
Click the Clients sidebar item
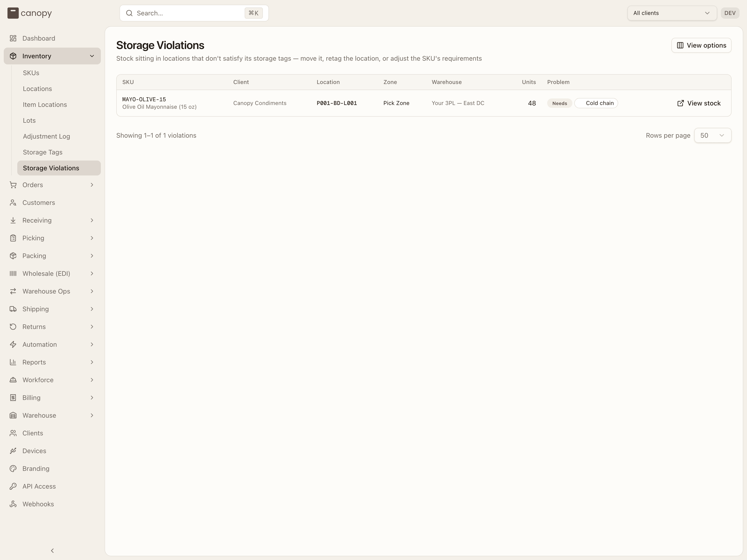click(52, 433)
